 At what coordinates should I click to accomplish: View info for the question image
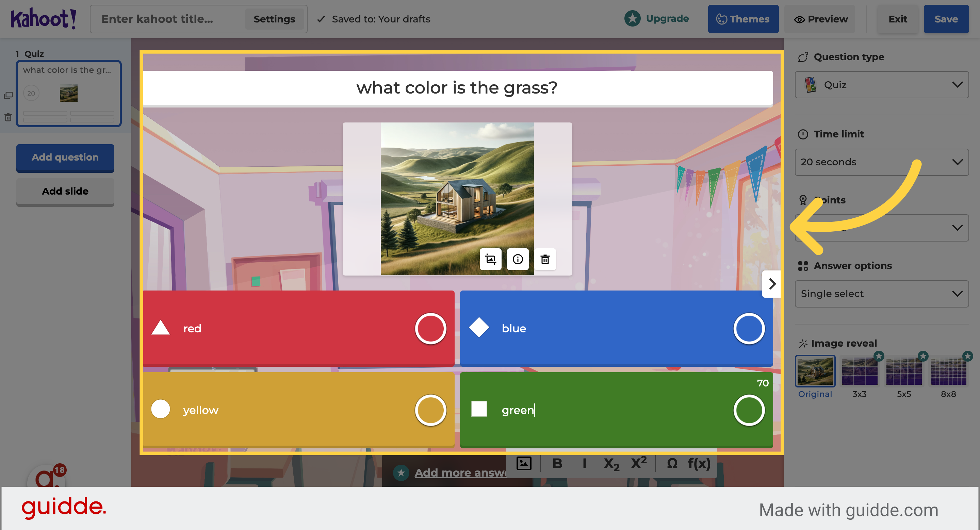coord(518,259)
